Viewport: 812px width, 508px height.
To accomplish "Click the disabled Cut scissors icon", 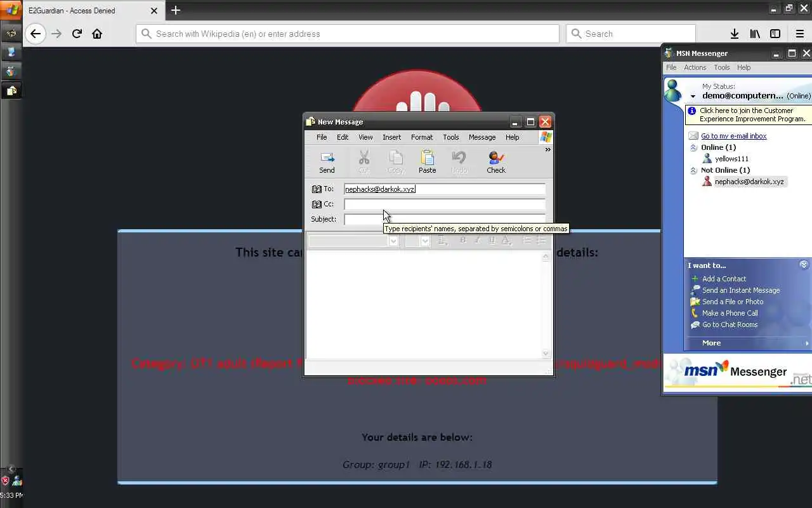I will point(364,162).
